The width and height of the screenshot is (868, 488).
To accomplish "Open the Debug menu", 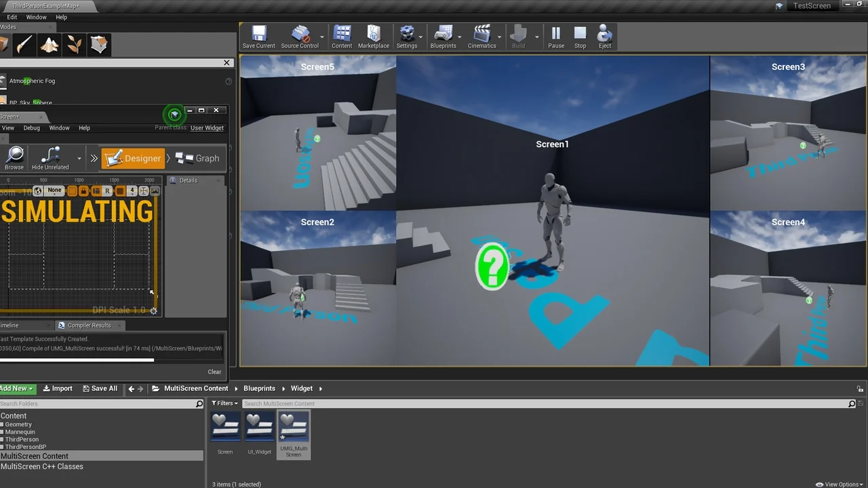I will click(31, 127).
